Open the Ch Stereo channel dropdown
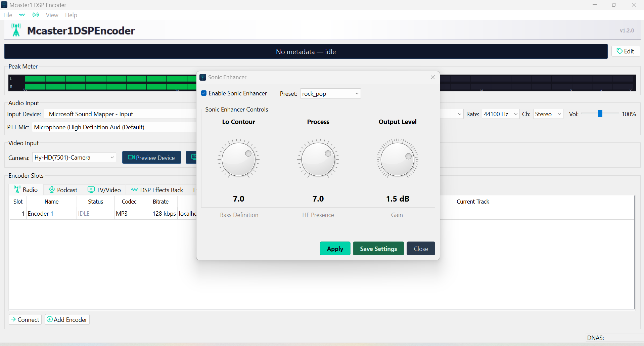 tap(548, 114)
